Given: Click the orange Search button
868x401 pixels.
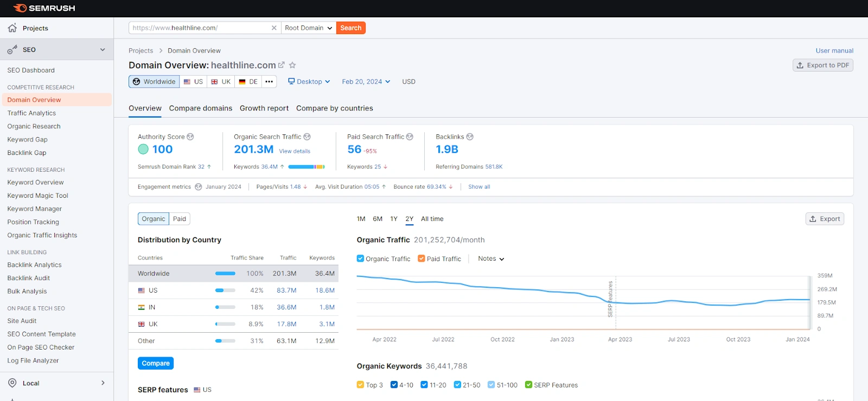Looking at the screenshot, I should coord(351,28).
